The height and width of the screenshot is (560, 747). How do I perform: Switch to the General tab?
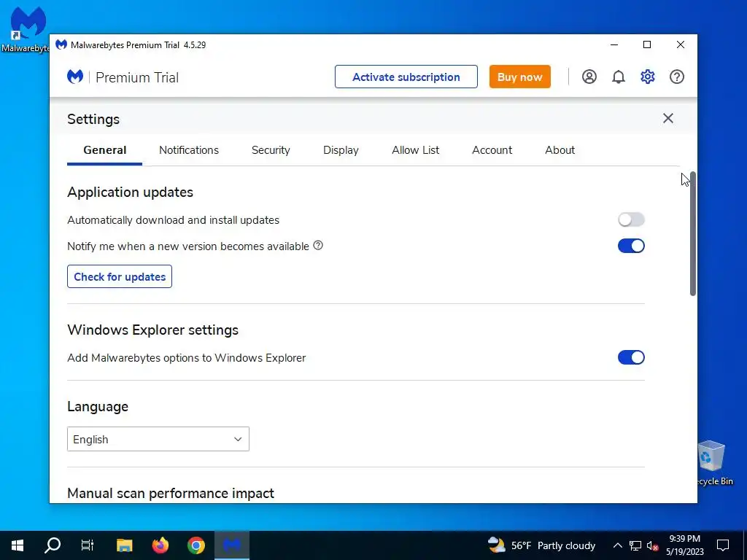(105, 150)
